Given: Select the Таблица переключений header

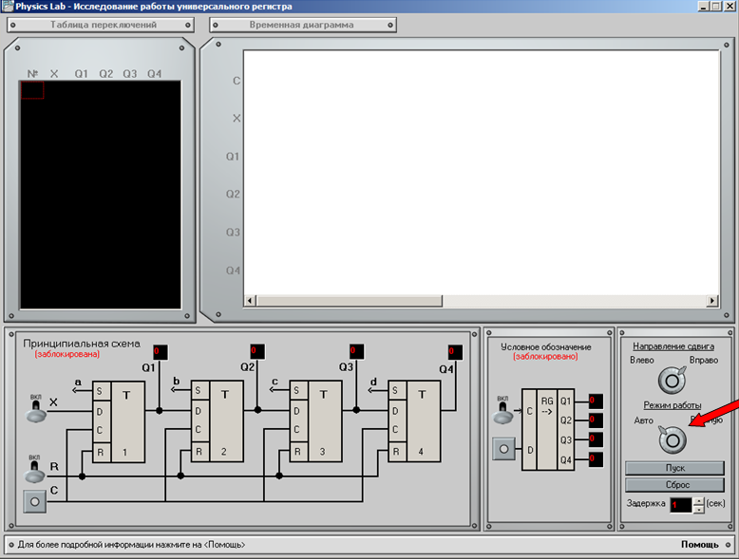Looking at the screenshot, I should (x=100, y=25).
